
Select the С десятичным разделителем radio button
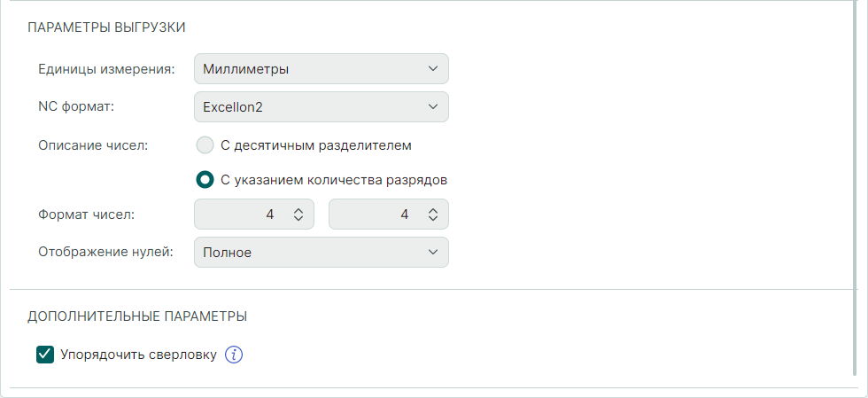coord(205,144)
